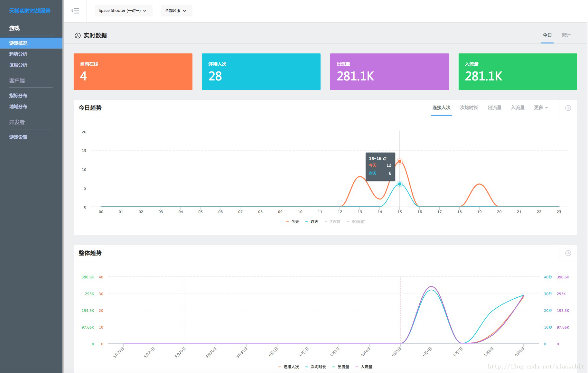Screen dimensions: 588x373
Task: Click the 今日趋势 panel title
Action: 90,108
